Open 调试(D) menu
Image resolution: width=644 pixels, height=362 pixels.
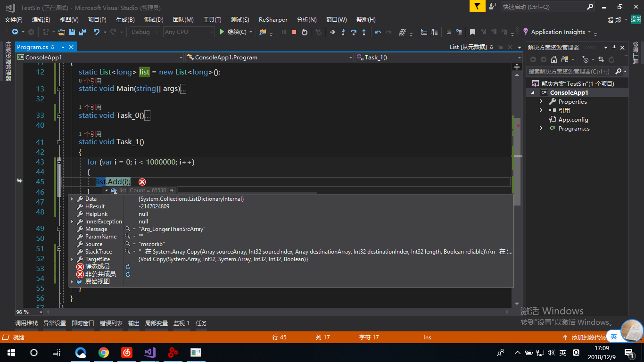154,19
